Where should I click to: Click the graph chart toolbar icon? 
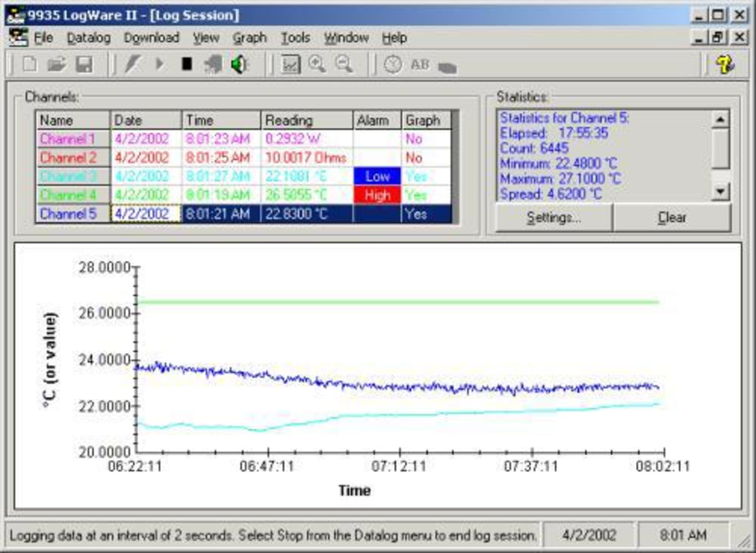290,64
